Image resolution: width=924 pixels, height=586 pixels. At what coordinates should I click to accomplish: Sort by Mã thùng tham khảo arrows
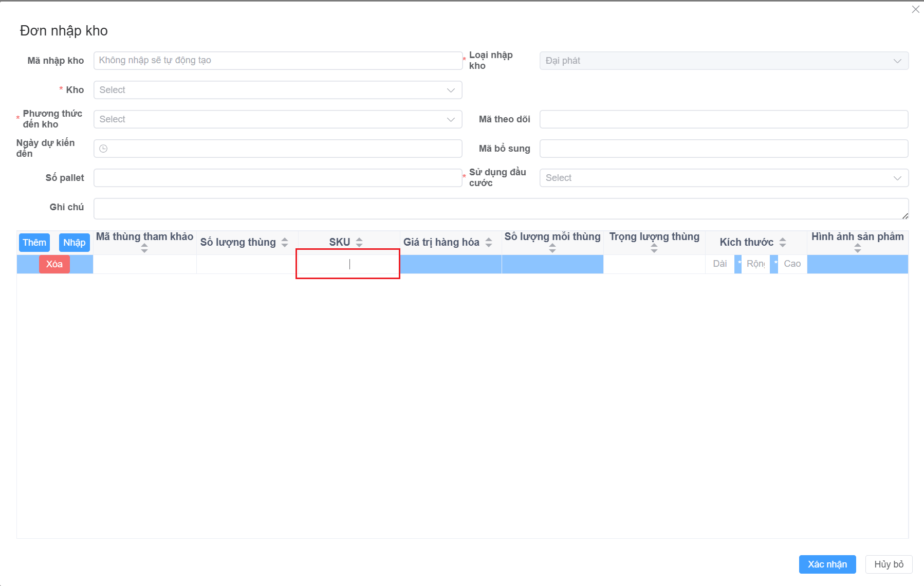coord(144,248)
